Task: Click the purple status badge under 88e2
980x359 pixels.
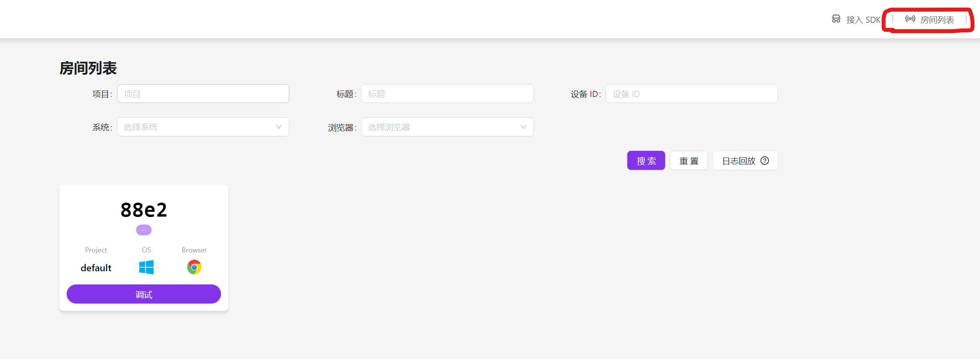Action: point(144,230)
